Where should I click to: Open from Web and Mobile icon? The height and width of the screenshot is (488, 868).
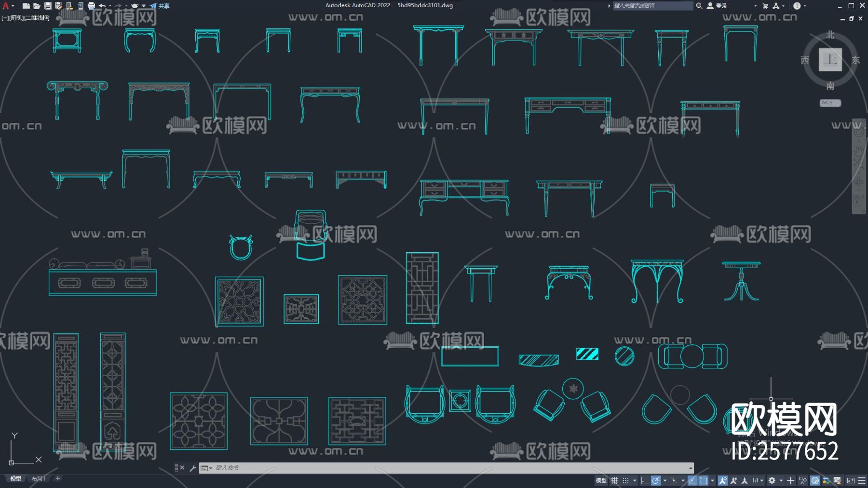[69, 6]
